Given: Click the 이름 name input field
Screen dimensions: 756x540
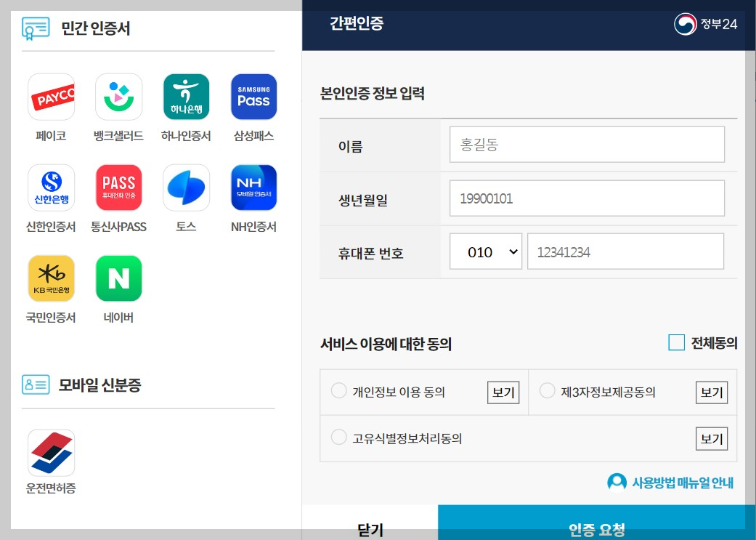Looking at the screenshot, I should pos(587,145).
